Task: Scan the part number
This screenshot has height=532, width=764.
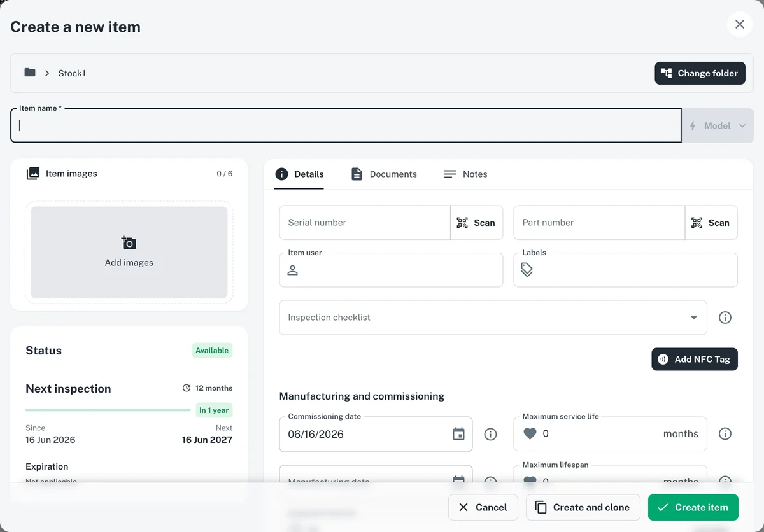Action: click(x=711, y=223)
